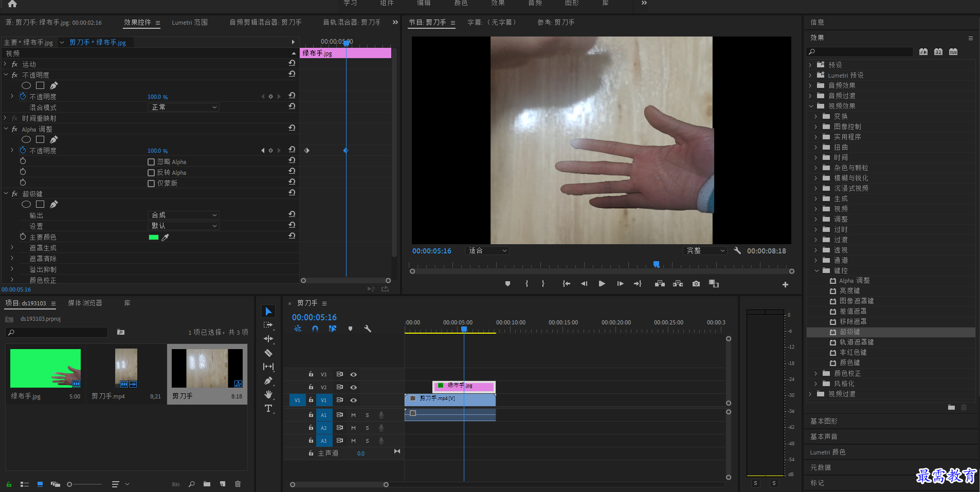
Task: Select 超级键 effect in list
Action: pyautogui.click(x=849, y=332)
